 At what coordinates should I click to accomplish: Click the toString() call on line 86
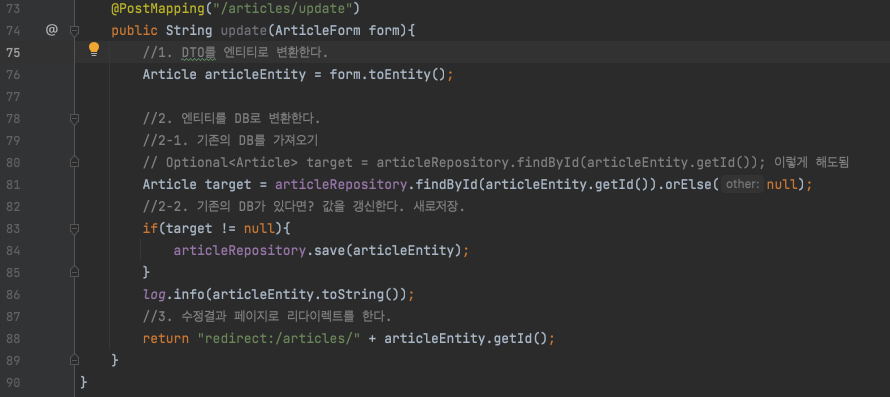click(360, 294)
